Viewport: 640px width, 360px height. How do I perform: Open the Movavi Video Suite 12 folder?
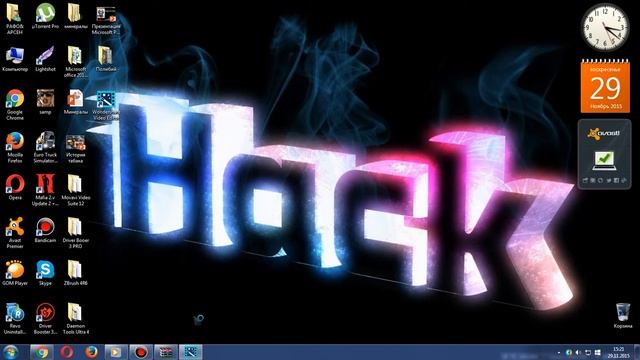[x=75, y=190]
